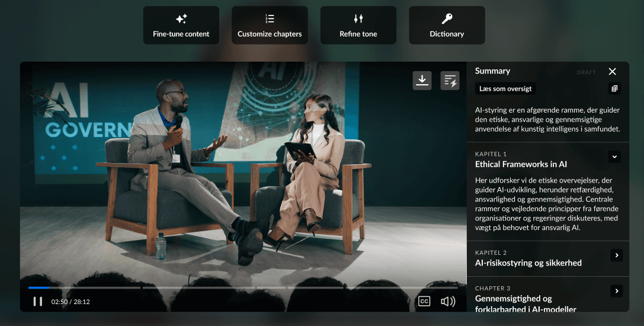Mute the video with the speaker icon
Screen dimensions: 644x326
pos(448,301)
